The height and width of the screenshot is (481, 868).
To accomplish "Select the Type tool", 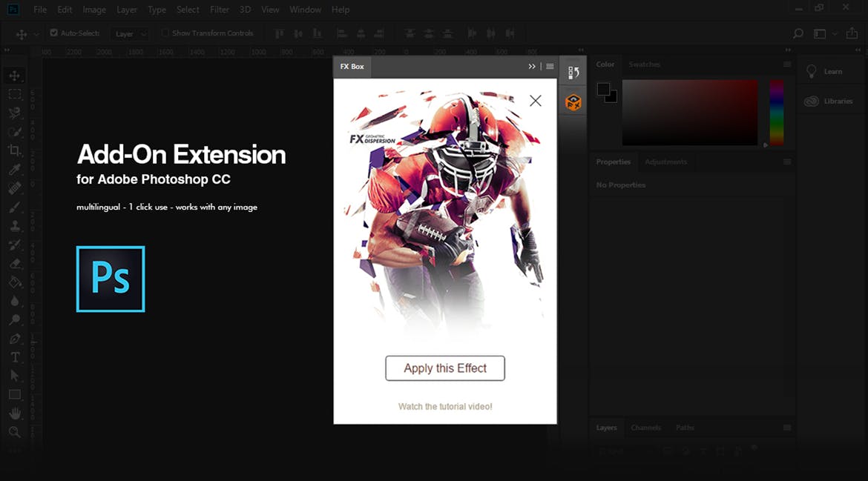I will [x=16, y=356].
